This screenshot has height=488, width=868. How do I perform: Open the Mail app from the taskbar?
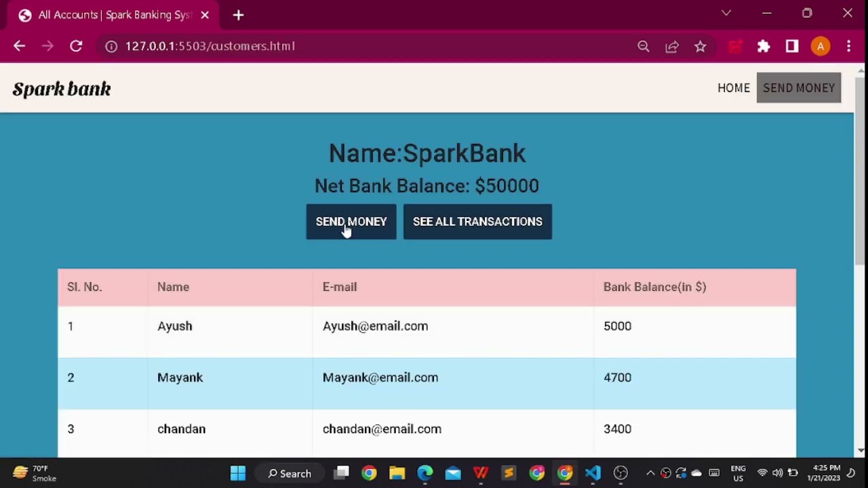click(453, 473)
